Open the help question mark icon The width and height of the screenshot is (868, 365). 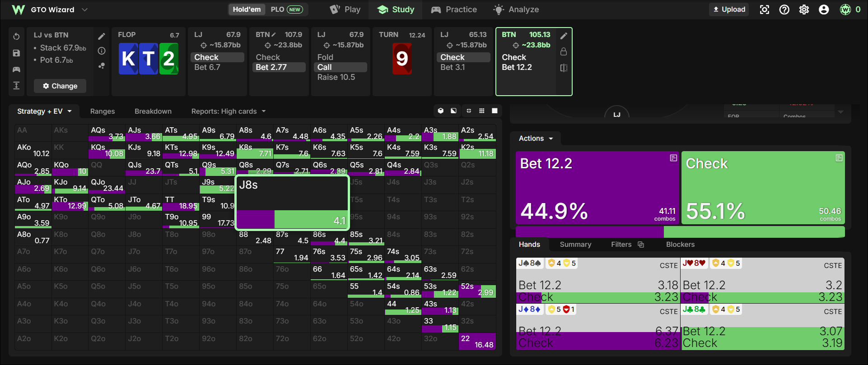784,9
